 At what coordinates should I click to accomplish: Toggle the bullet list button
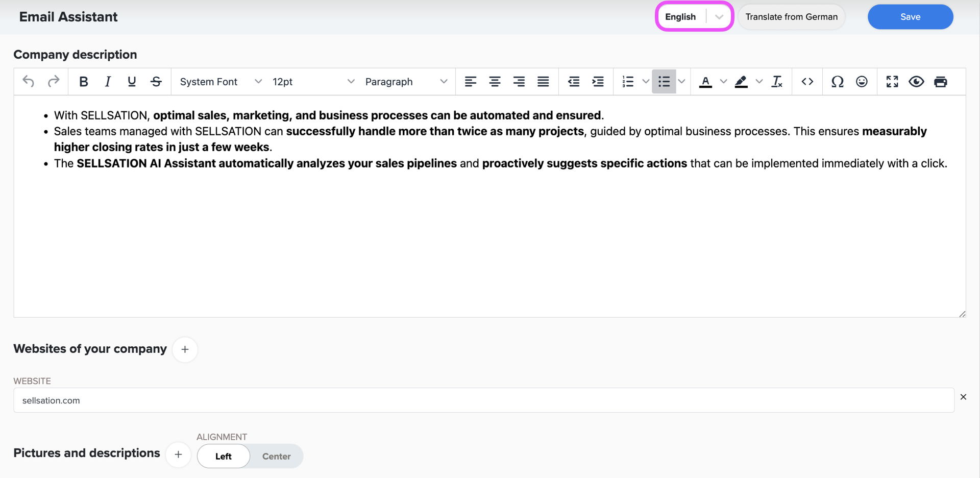tap(664, 82)
